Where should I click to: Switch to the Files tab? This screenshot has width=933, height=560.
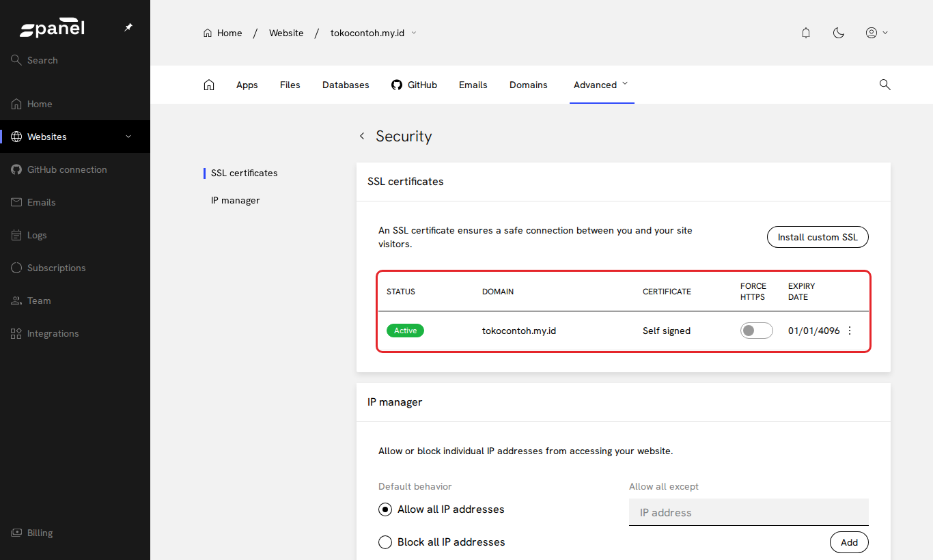point(290,85)
